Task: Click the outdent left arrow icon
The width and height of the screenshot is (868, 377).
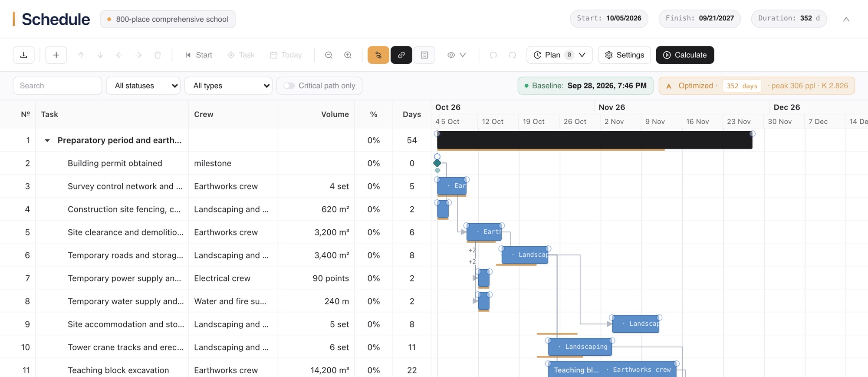Action: point(119,55)
